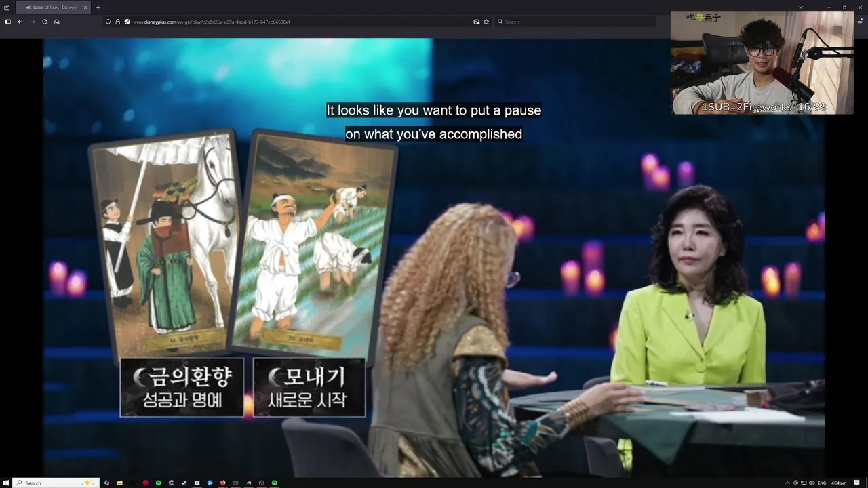Screen dimensions: 868x488
Task: Open the list all tabs dropdown arrow
Action: [801, 7]
